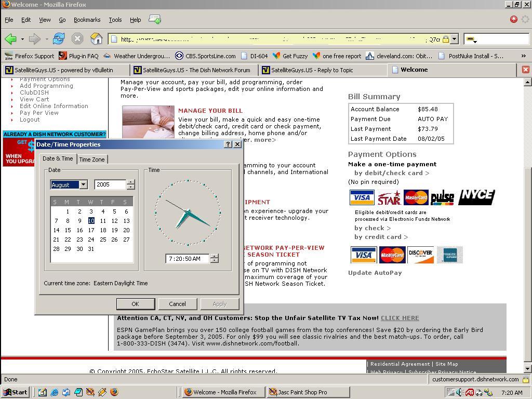Select the Date & Time tab
Image resolution: width=532 pixels, height=399 pixels.
[x=58, y=158]
